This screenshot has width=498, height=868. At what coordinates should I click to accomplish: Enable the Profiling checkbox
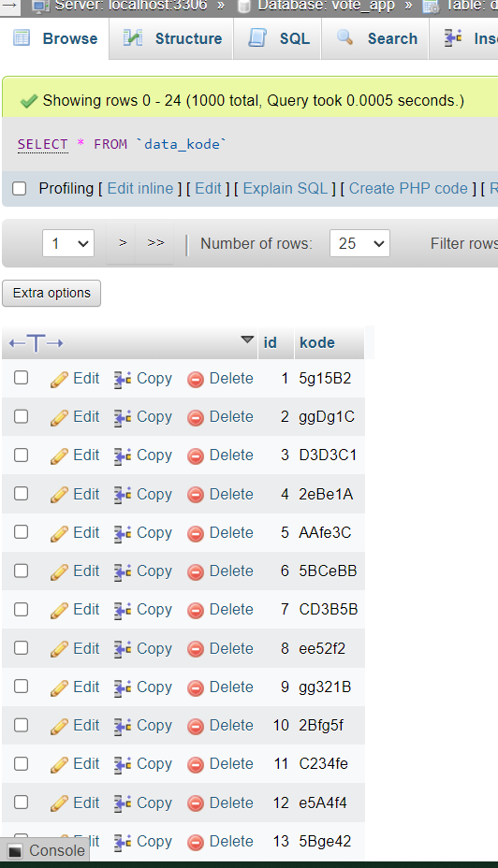pos(20,189)
